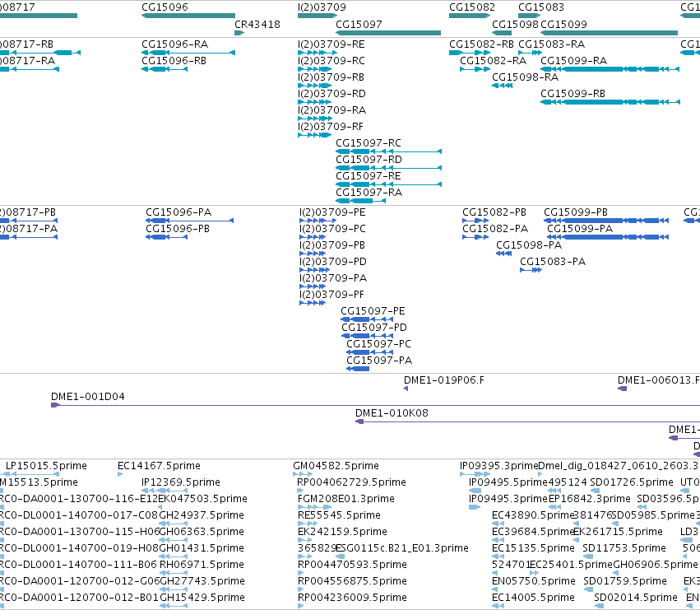Open protein l(2)03709-PA

pos(333,278)
